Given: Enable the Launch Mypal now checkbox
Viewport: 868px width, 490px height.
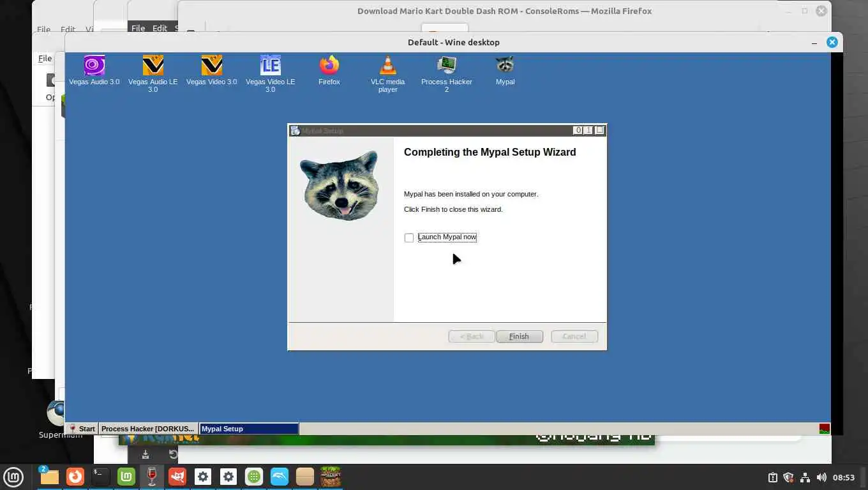Looking at the screenshot, I should coord(409,238).
